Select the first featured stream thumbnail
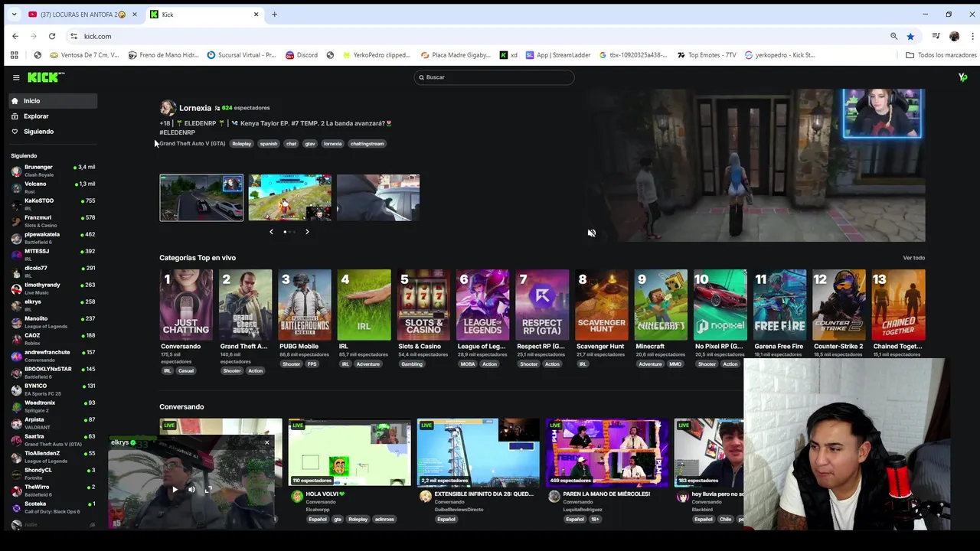This screenshot has height=551, width=980. coord(201,197)
